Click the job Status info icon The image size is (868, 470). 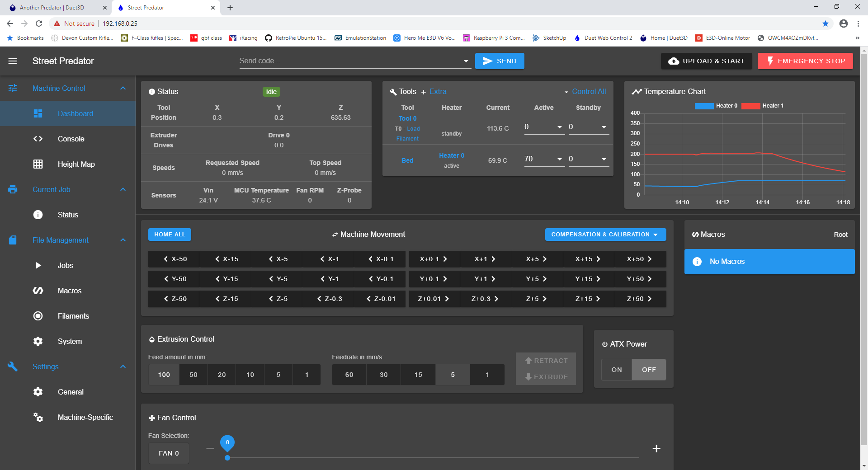point(38,215)
